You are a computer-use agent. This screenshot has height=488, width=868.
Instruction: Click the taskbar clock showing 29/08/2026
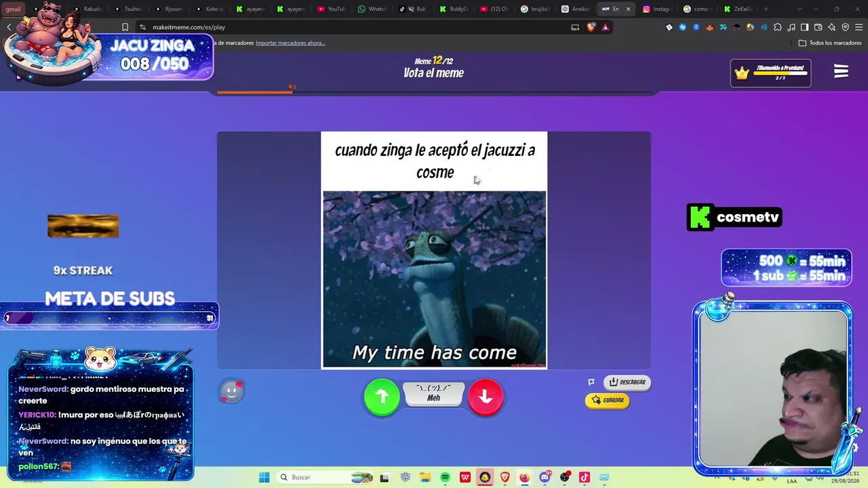[846, 477]
